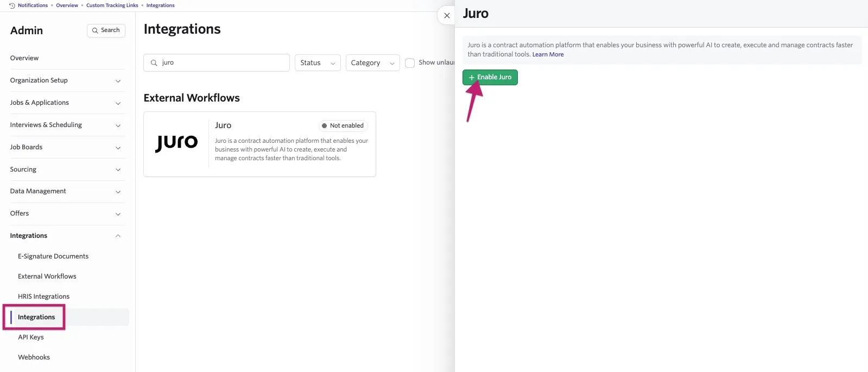This screenshot has width=868, height=372.
Task: Expand the Sourcing section
Action: point(67,169)
